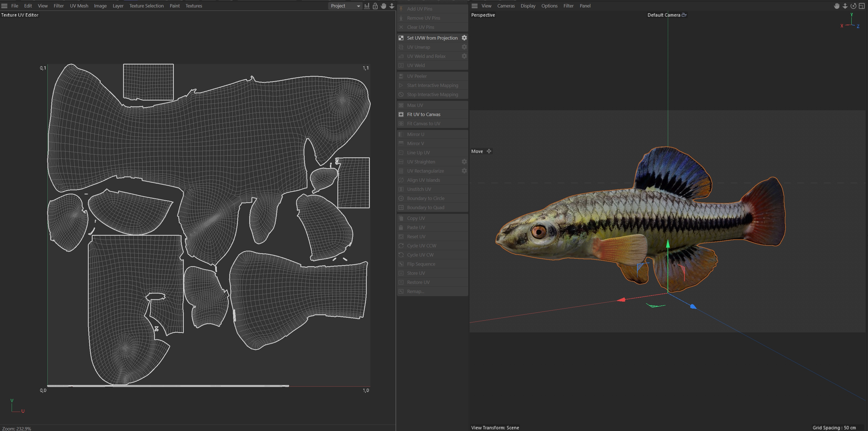Open the UV Mesh menu
The image size is (868, 431).
79,6
